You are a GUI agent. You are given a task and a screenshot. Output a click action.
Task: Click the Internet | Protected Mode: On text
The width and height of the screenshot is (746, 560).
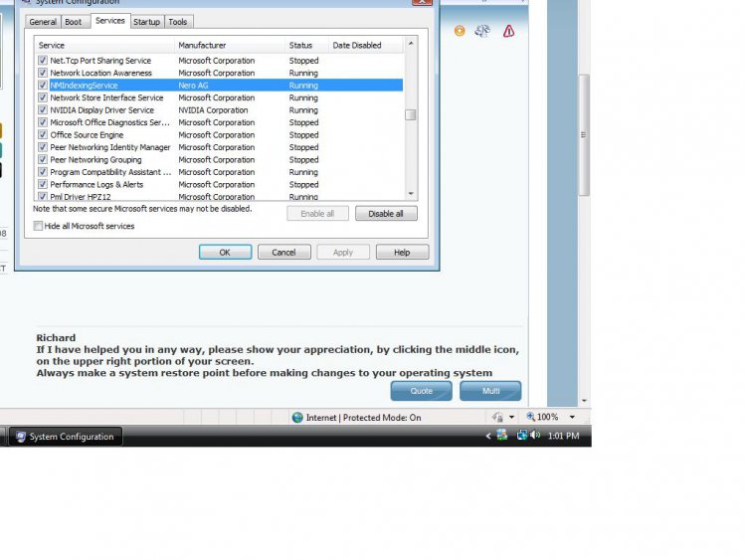pos(363,417)
